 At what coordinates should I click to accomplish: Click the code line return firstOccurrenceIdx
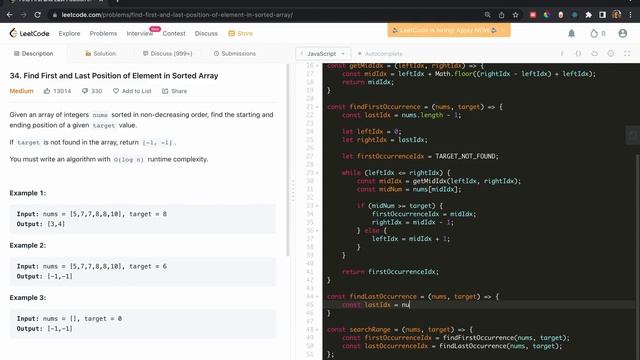tap(390, 272)
